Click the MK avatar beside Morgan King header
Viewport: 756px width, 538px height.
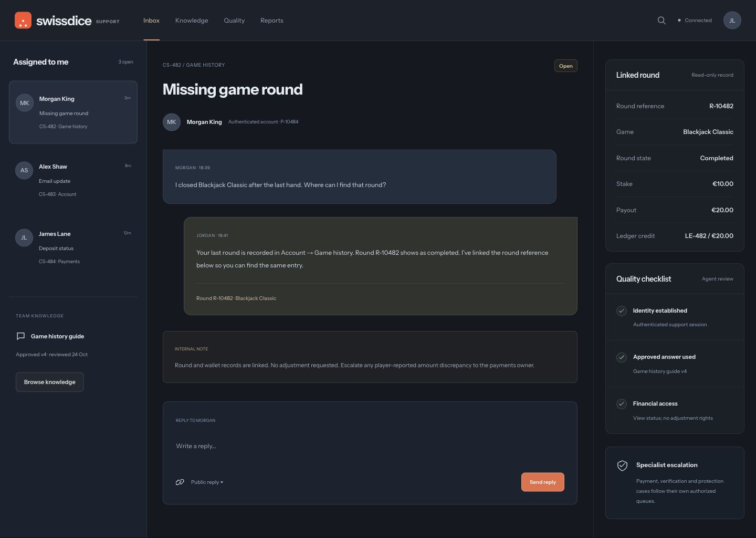172,122
